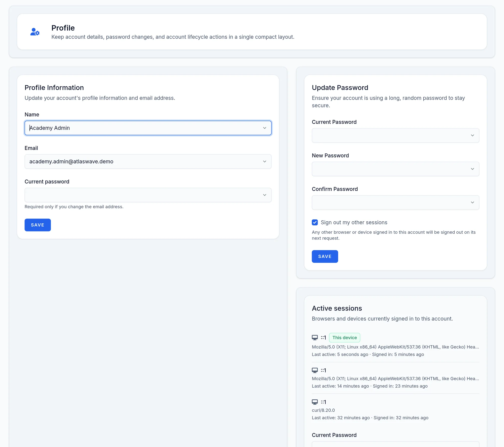This screenshot has width=504, height=447.
Task: Click Last active: 5 seconds ago text
Action: point(340,354)
